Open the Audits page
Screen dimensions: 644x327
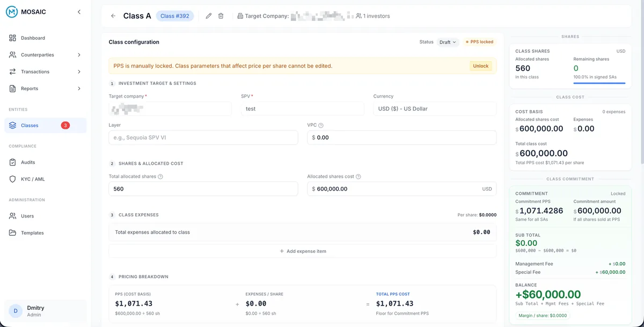(45, 162)
